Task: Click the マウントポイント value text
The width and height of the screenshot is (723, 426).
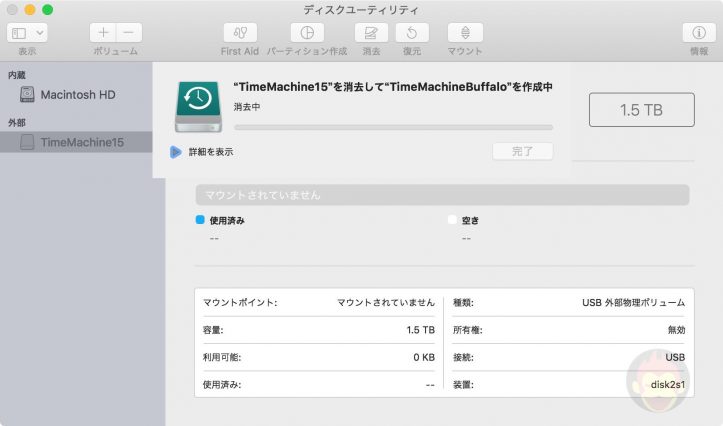Action: (386, 302)
